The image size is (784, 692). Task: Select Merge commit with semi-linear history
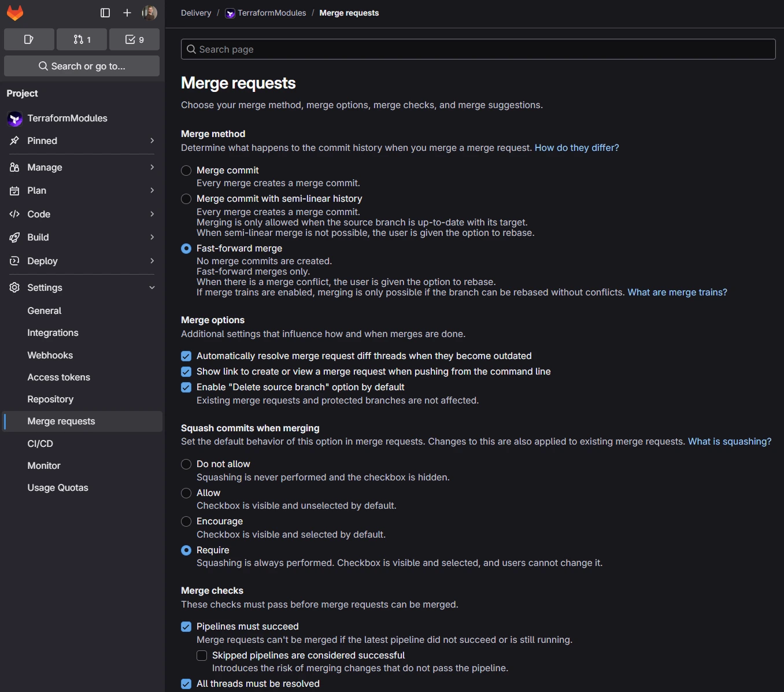coord(186,199)
